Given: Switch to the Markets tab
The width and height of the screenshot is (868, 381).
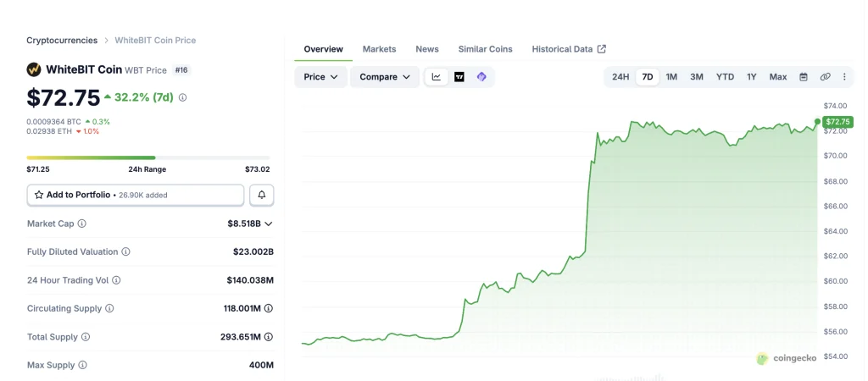Looking at the screenshot, I should 379,49.
